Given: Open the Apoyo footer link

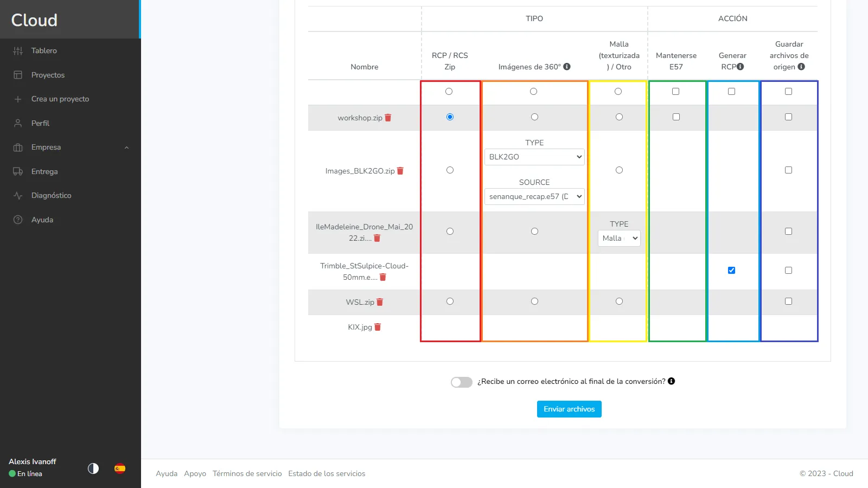Looking at the screenshot, I should click(x=195, y=473).
